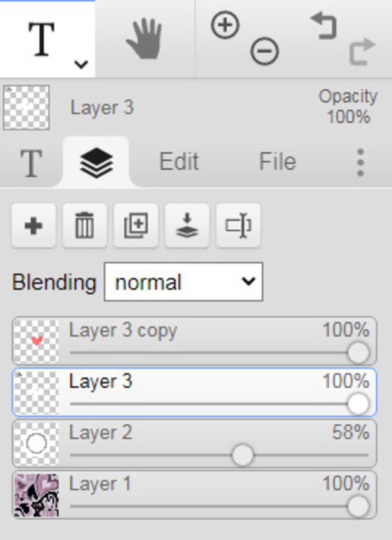
Task: Open the Blending mode dropdown
Action: pos(183,282)
